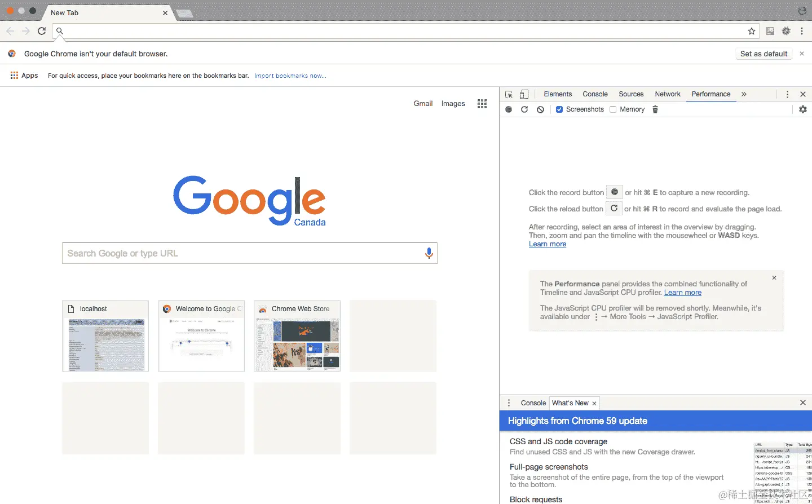Image resolution: width=812 pixels, height=504 pixels.
Task: Open the Network tab
Action: pyautogui.click(x=668, y=94)
